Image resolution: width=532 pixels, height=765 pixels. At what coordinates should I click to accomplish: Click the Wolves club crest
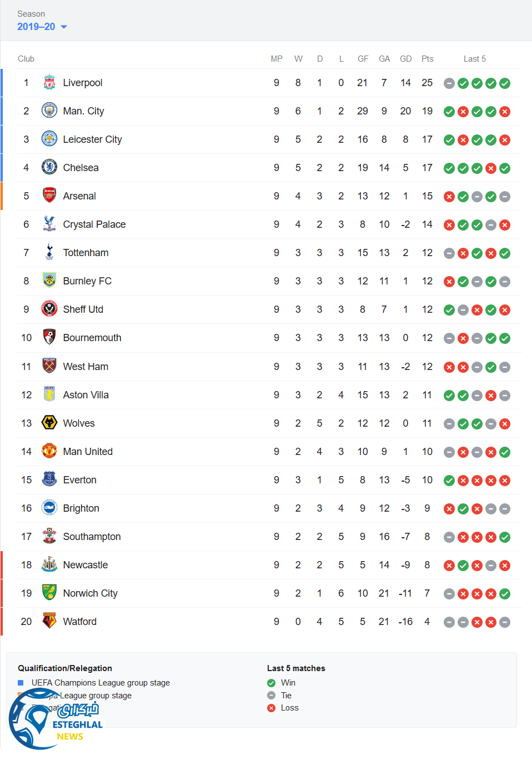pyautogui.click(x=49, y=423)
